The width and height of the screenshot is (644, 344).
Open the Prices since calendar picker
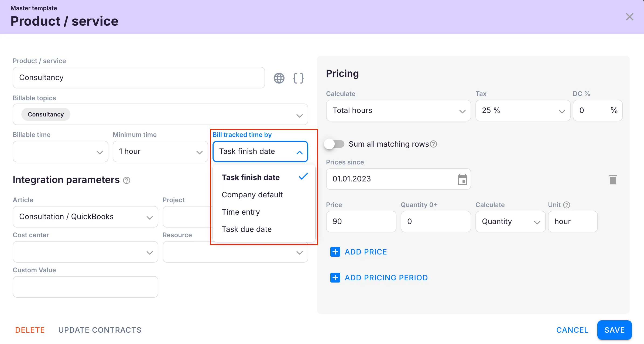tap(462, 180)
